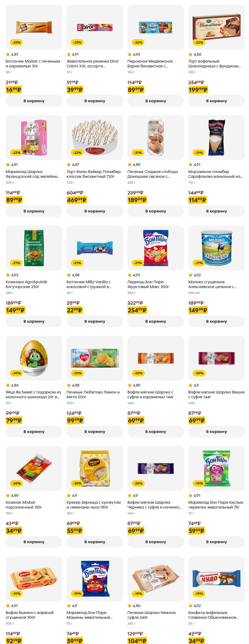Add Пирожное Медвежонок Барни to cart
The image size is (249, 644).
(155, 101)
